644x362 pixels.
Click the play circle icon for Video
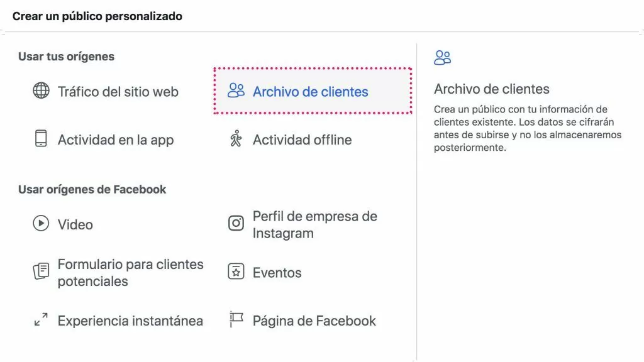click(41, 224)
